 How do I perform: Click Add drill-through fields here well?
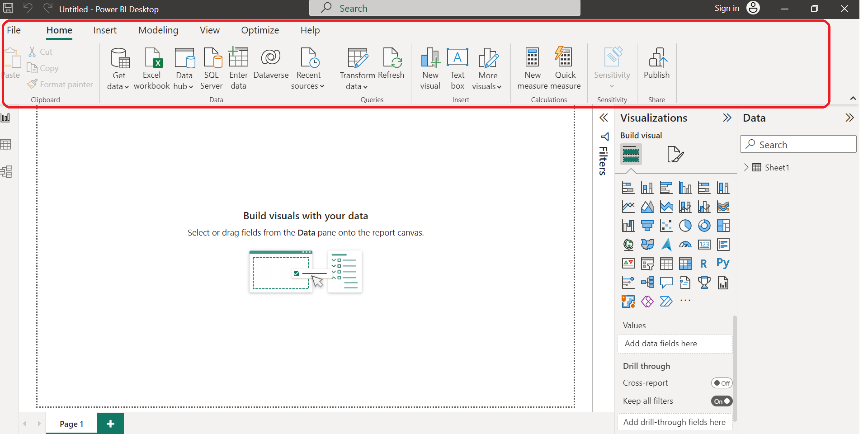(675, 422)
